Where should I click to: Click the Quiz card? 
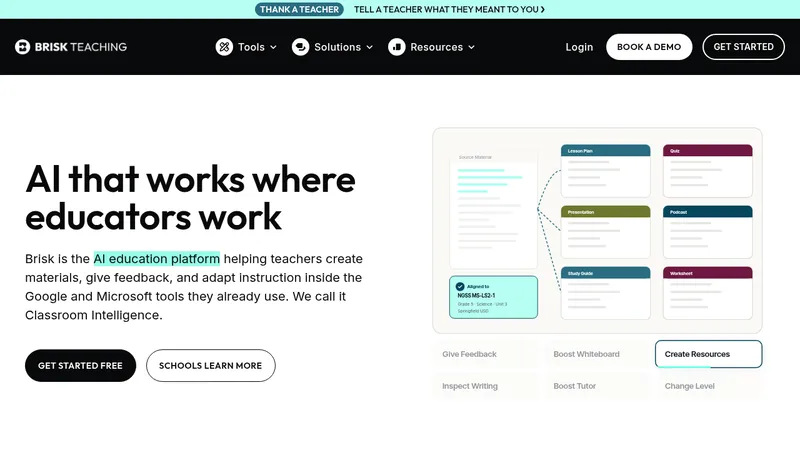pos(708,171)
